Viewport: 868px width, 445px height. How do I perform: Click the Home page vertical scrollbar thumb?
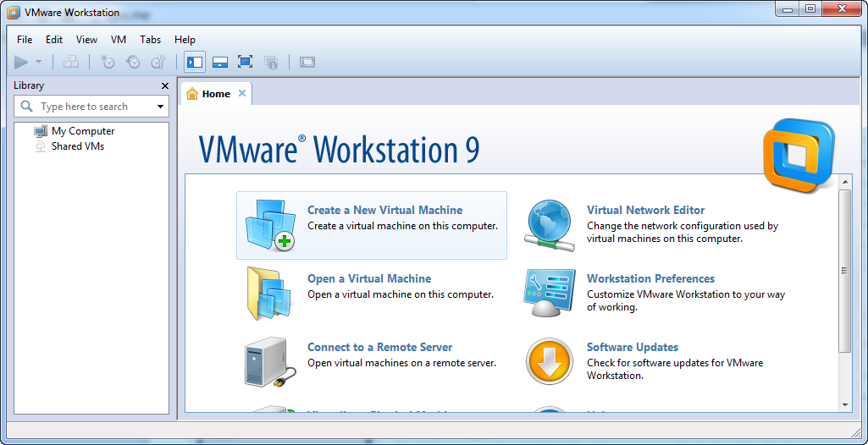pyautogui.click(x=845, y=271)
